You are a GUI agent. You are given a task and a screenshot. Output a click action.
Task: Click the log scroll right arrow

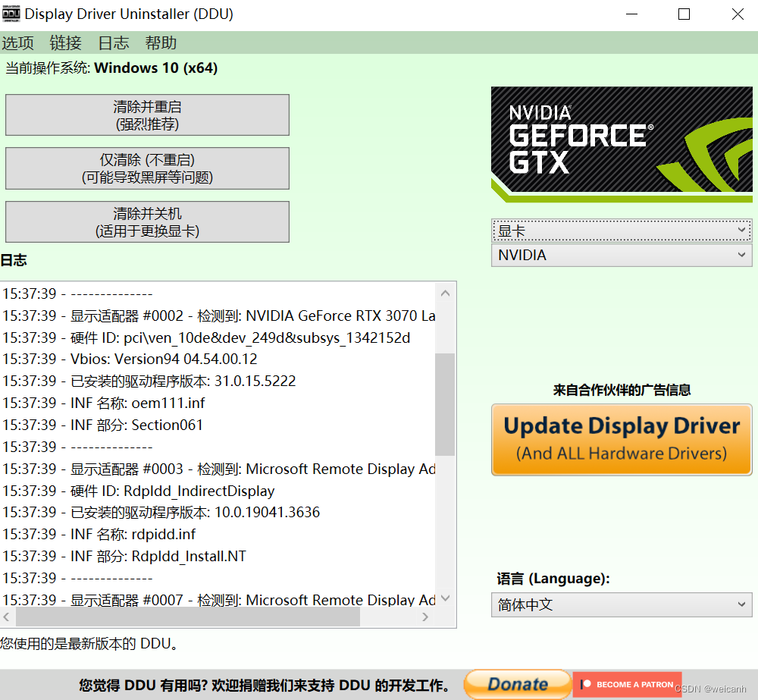pos(425,617)
